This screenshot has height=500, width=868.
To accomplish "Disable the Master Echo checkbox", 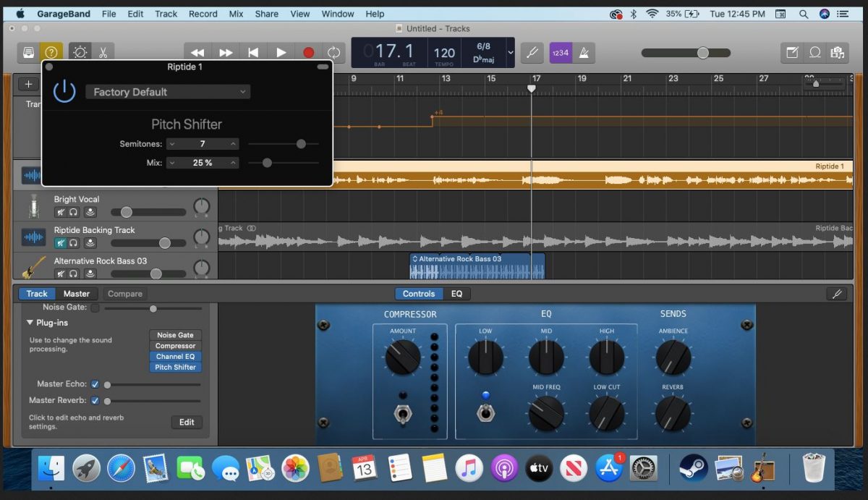I will pos(95,384).
